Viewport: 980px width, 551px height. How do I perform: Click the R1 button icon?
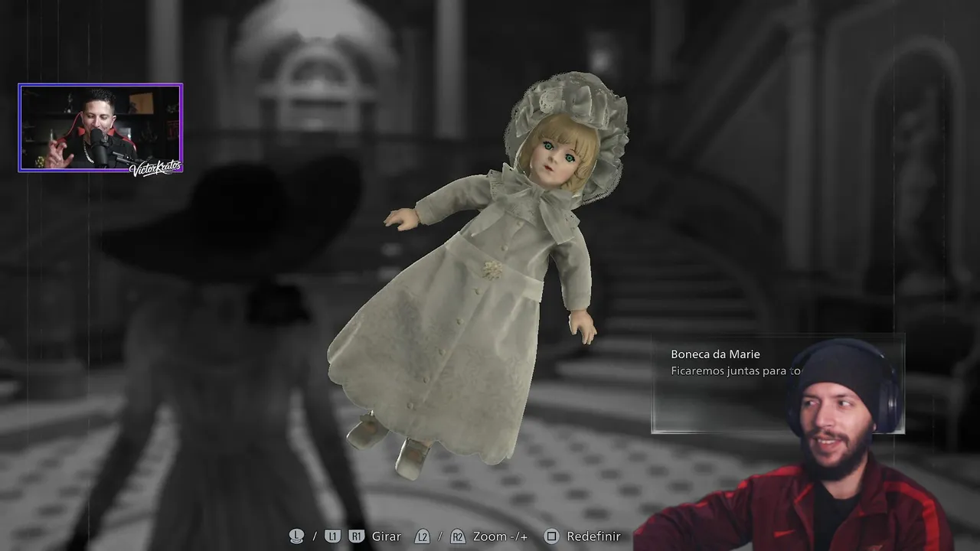(x=356, y=536)
